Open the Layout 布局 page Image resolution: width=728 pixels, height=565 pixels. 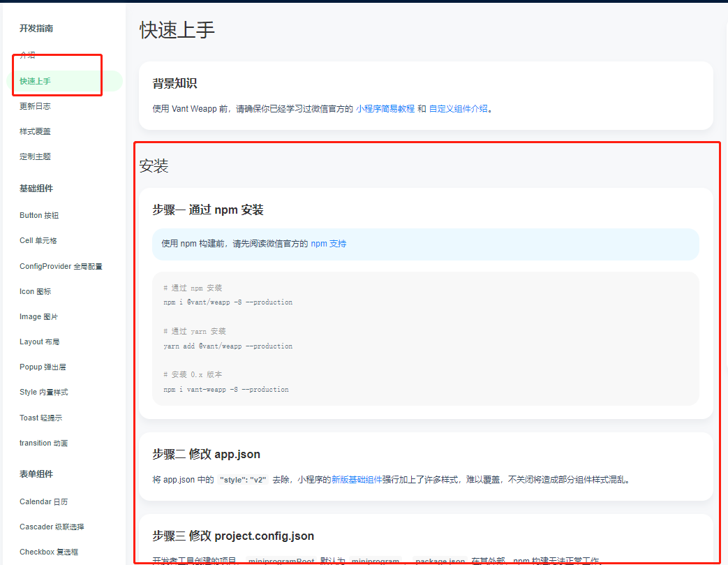(40, 342)
